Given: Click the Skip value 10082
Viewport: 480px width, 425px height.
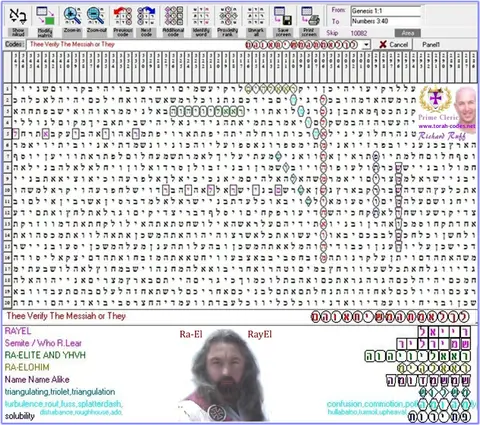Looking at the screenshot, I should click(359, 33).
